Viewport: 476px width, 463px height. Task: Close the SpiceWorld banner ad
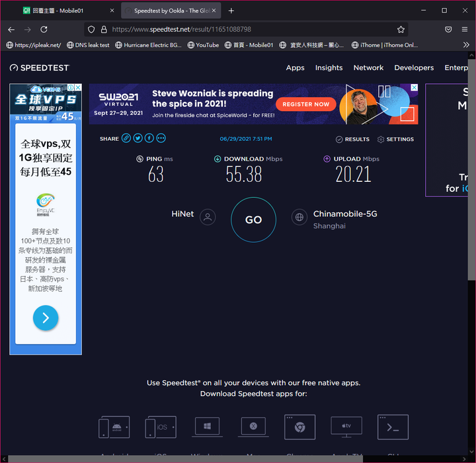point(414,87)
